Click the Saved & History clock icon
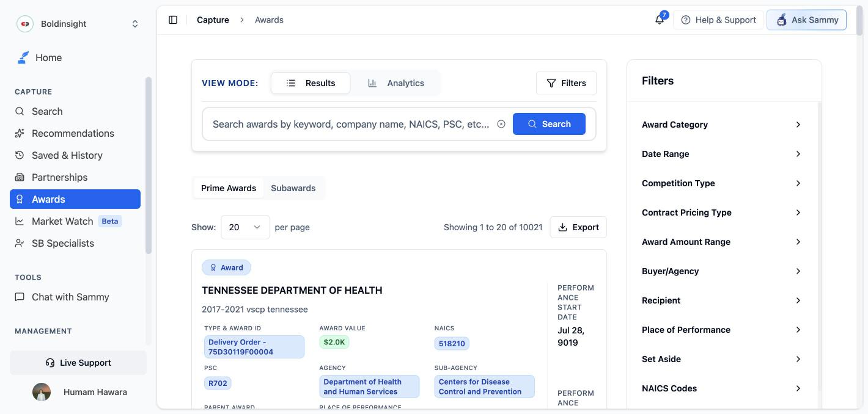Screen dimensions: 868x414 coord(20,155)
